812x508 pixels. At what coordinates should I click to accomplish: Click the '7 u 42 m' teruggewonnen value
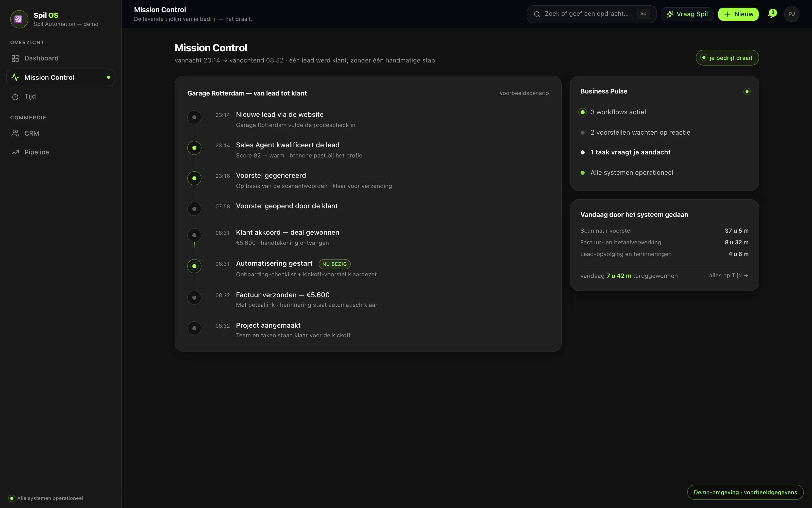(x=619, y=276)
